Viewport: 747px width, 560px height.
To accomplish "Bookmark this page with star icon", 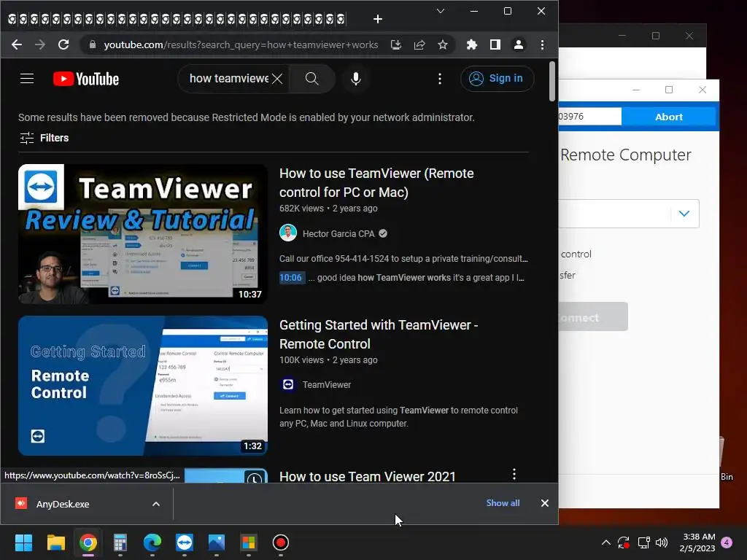I will click(443, 44).
